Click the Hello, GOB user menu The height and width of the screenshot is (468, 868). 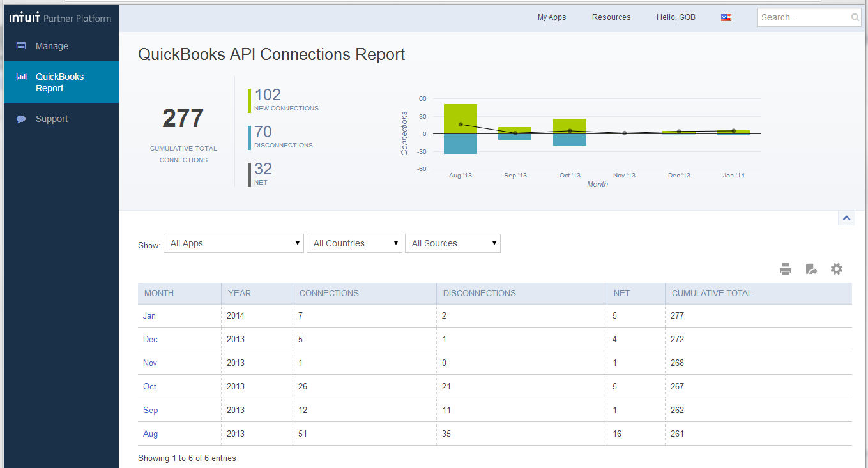(676, 17)
